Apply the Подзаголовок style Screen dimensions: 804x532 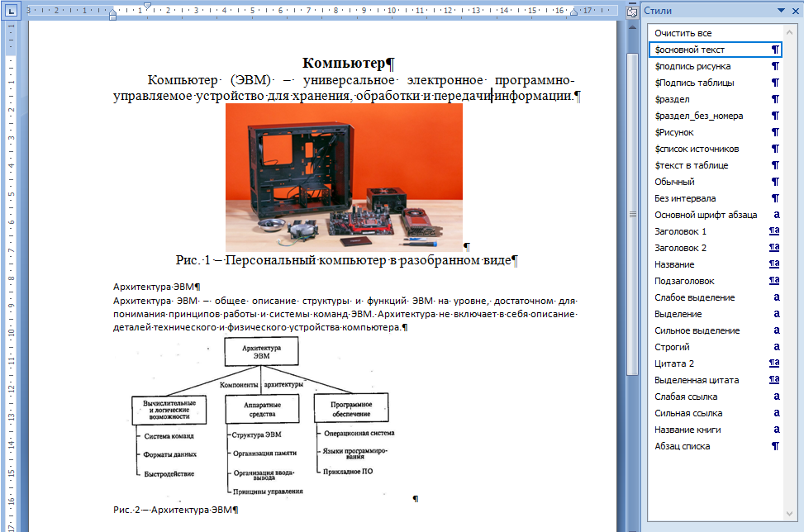point(715,281)
